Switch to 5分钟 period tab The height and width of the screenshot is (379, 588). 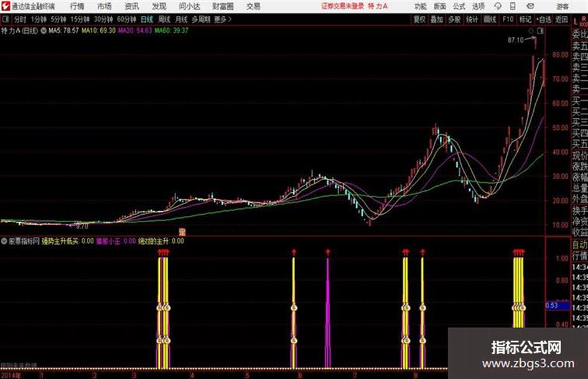pyautogui.click(x=58, y=19)
